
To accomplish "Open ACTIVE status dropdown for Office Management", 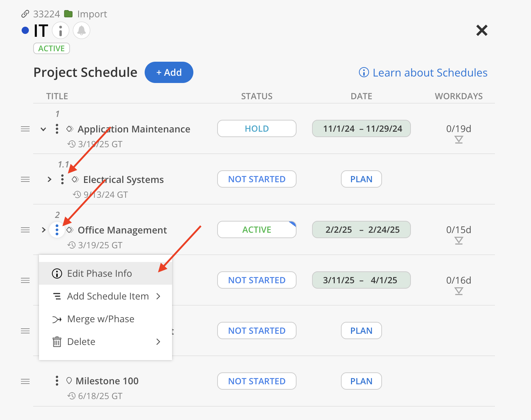I will click(257, 229).
